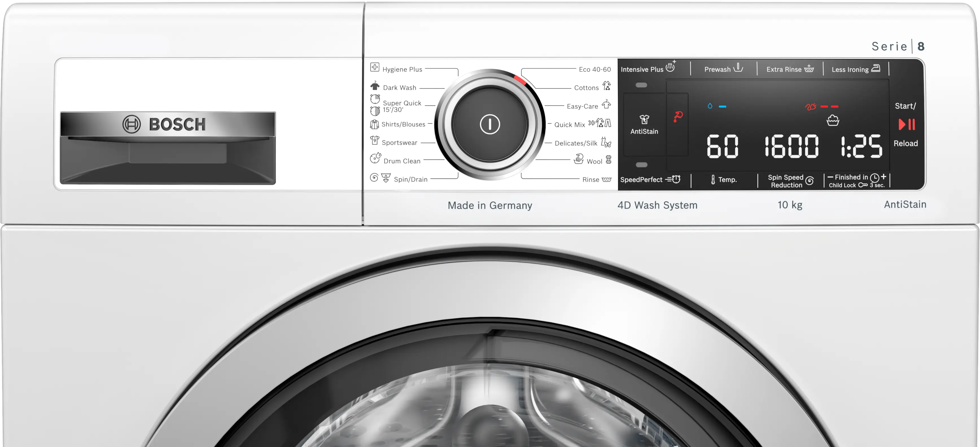This screenshot has height=447, width=980.
Task: Tap the Super Quick 15'/30' clock icon
Action: 375,105
